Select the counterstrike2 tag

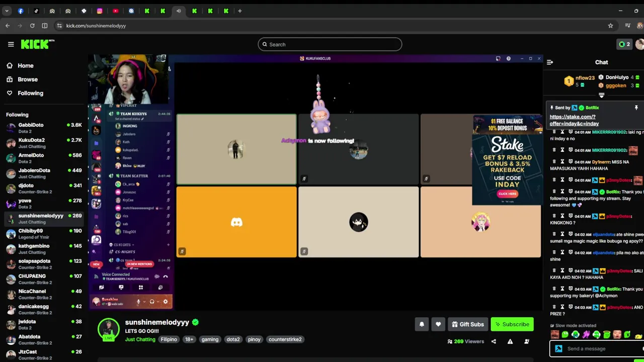[285, 339]
